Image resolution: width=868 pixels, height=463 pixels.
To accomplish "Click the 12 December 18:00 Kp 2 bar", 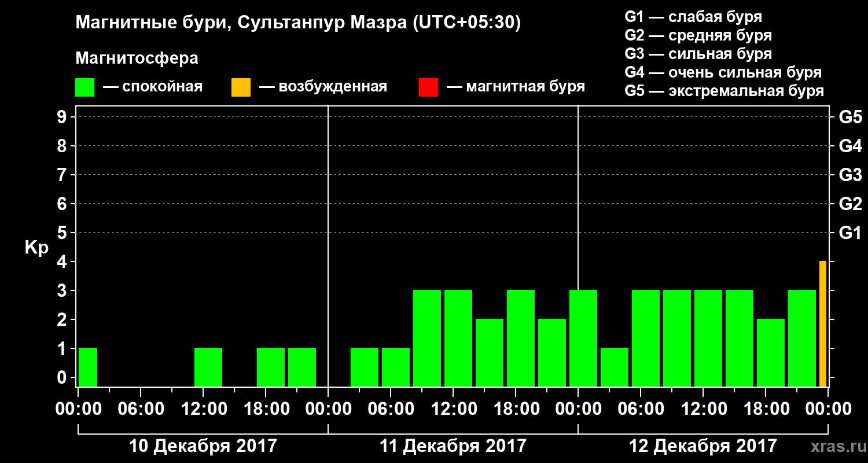I will [x=771, y=352].
